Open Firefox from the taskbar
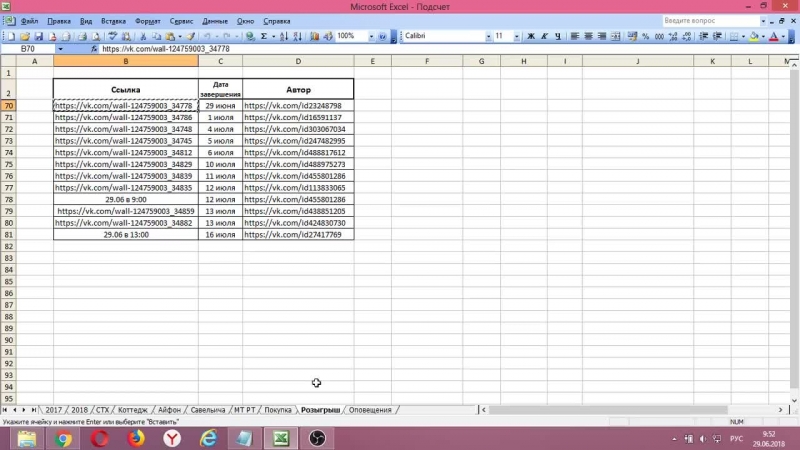The height and width of the screenshot is (450, 800). click(x=136, y=439)
